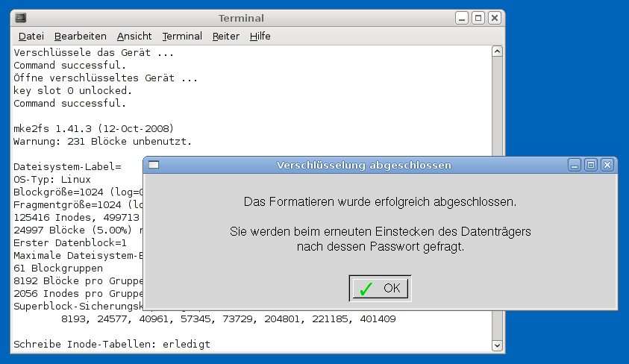Screen dimensions: 629x364
Task: Click the superblock list line starting with 8193
Action: [228, 319]
